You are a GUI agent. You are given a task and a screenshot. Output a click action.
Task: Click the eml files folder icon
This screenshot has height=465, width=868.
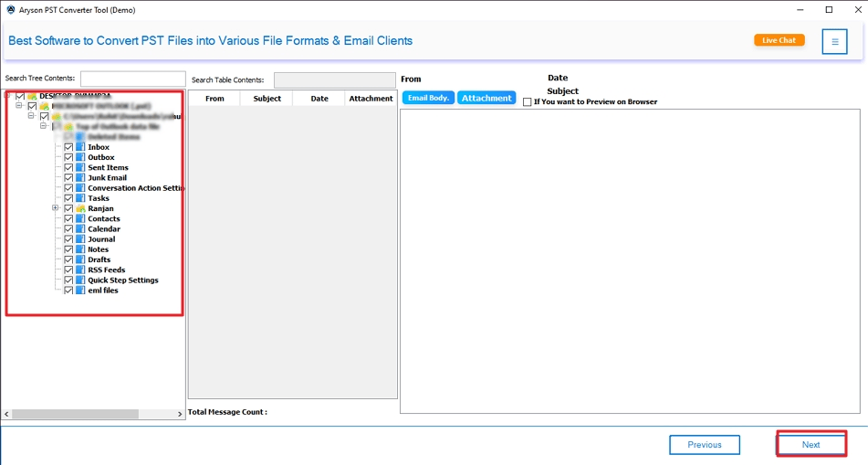[80, 291]
